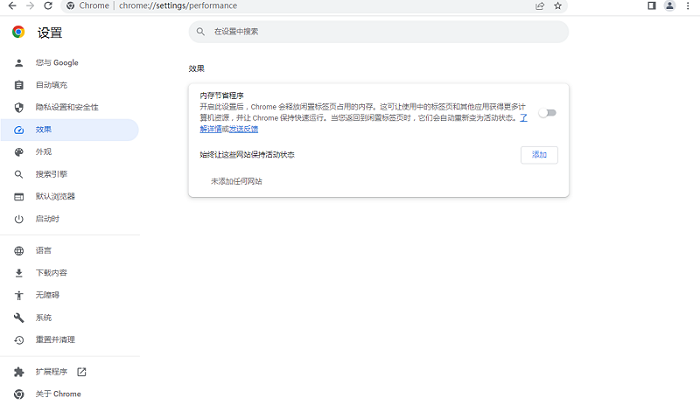This screenshot has width=700, height=400.
Task: Click the back navigation arrow
Action: click(10, 6)
